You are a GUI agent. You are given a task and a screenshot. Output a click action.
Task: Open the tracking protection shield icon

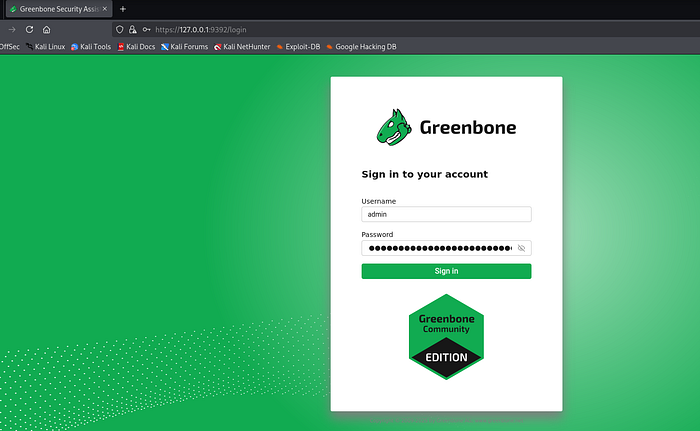pos(119,29)
